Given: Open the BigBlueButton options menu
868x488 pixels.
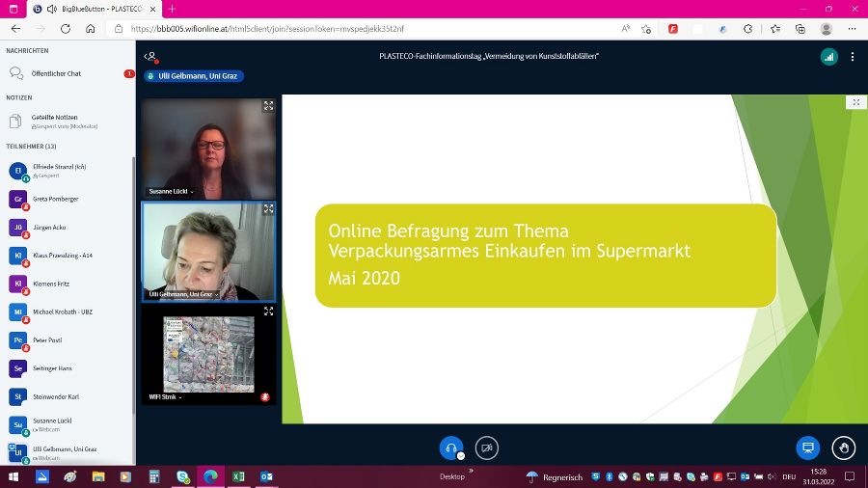Looking at the screenshot, I should tap(853, 57).
